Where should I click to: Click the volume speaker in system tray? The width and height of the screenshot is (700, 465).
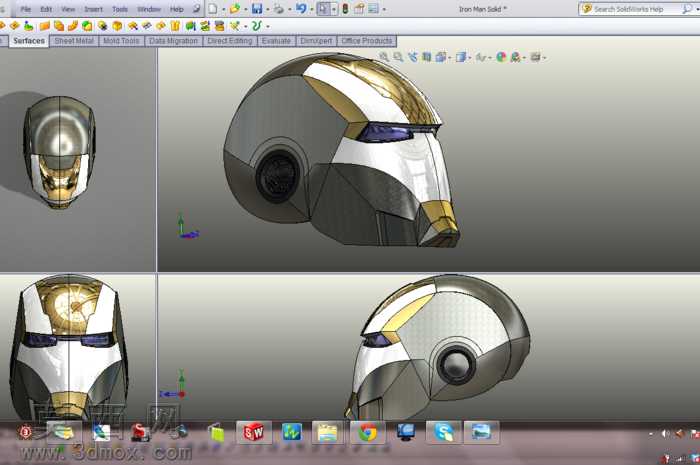[666, 433]
